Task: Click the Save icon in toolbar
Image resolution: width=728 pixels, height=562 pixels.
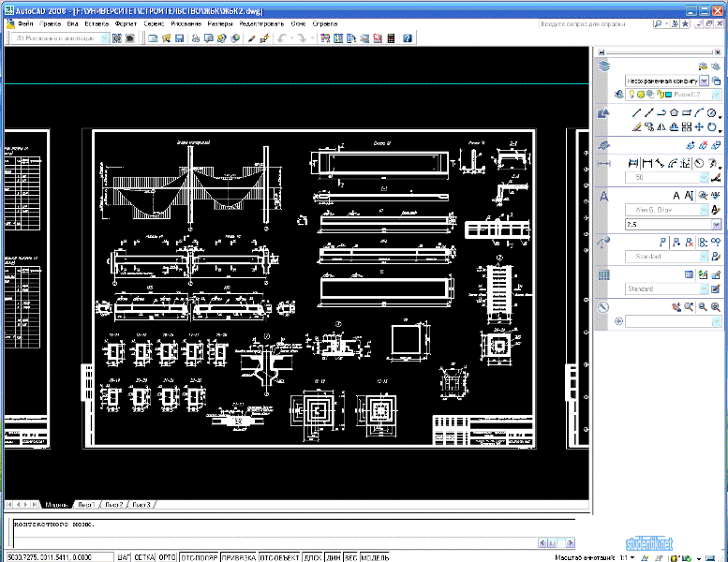Action: pos(179,38)
